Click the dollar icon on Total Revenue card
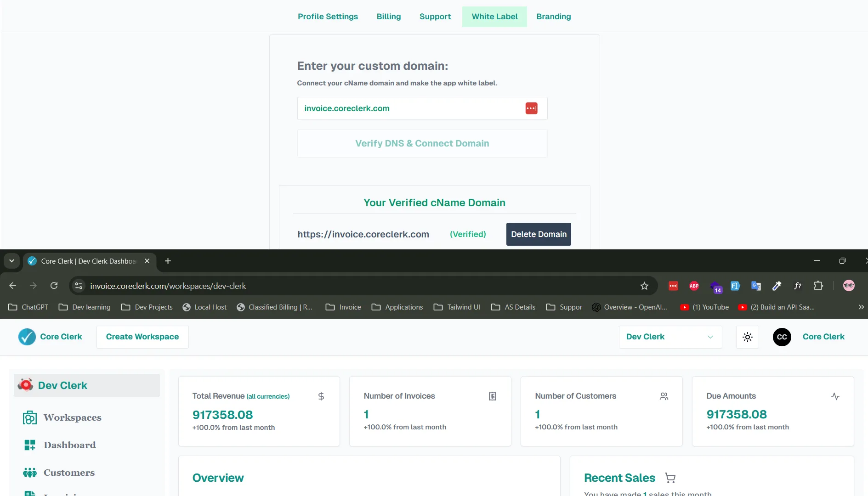 (321, 396)
